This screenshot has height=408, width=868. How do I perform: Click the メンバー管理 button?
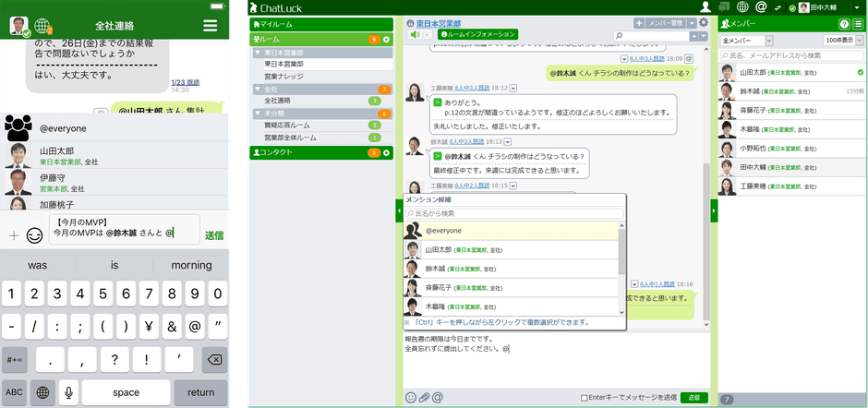tap(665, 23)
